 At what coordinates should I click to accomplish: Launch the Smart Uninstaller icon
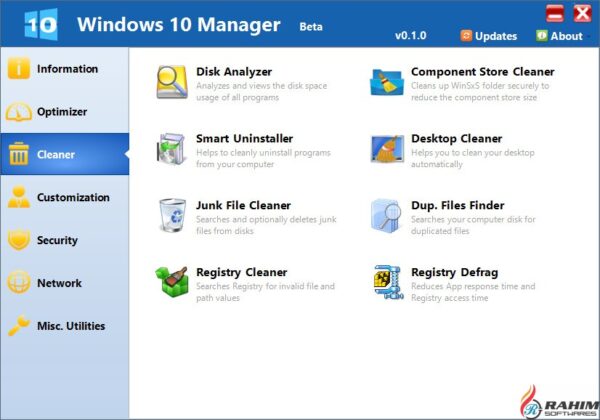tap(171, 149)
